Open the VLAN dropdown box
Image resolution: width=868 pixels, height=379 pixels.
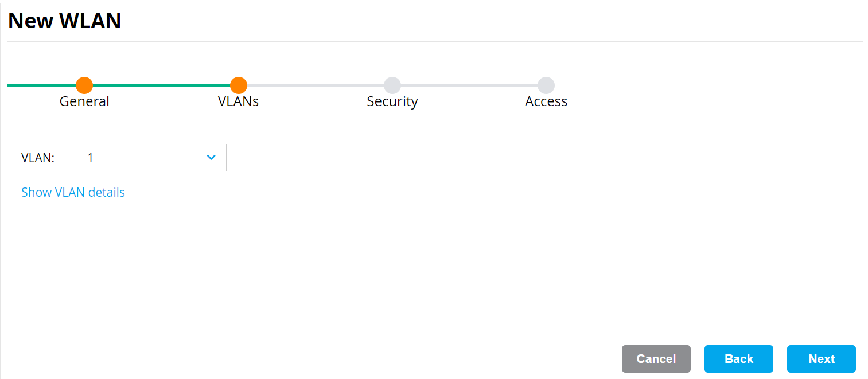[153, 158]
